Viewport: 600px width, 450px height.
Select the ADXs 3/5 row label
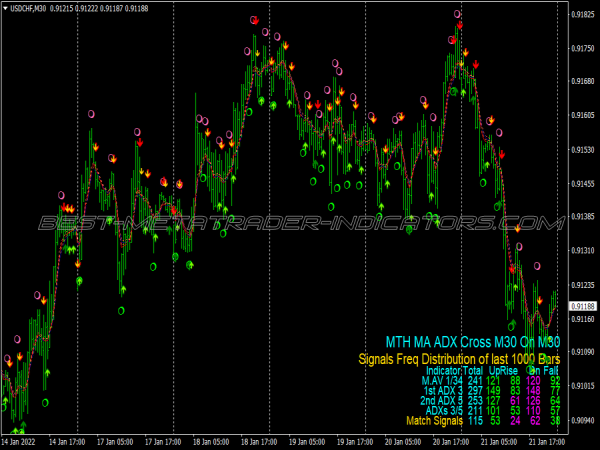click(444, 411)
